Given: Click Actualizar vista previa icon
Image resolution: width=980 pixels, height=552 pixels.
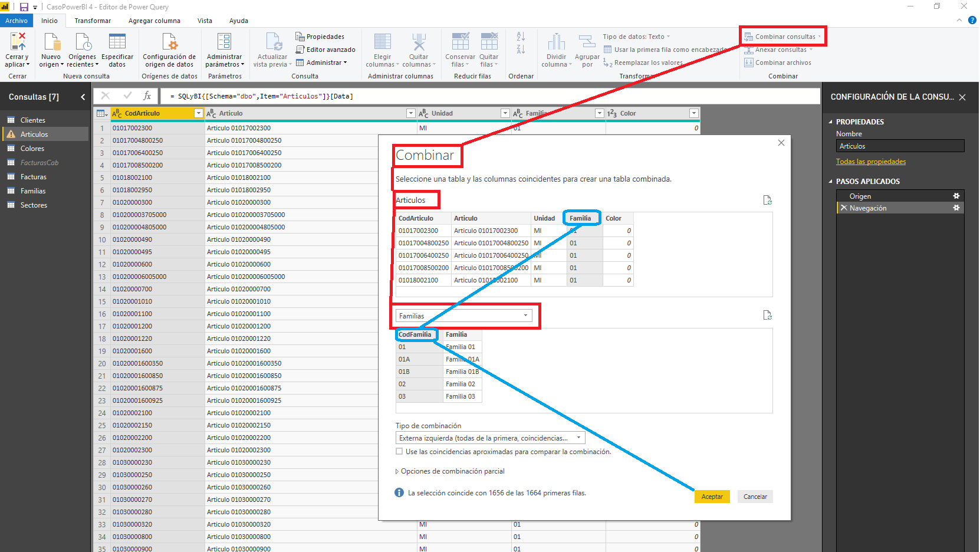Looking at the screenshot, I should point(274,42).
